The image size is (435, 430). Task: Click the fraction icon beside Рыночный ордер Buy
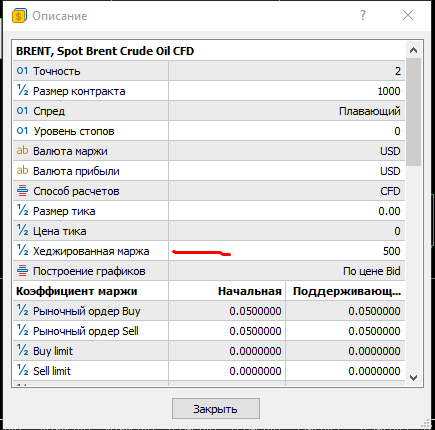click(x=22, y=310)
